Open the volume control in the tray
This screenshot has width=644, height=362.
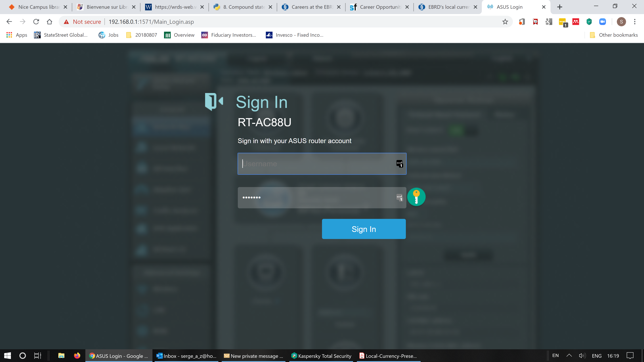point(582,355)
